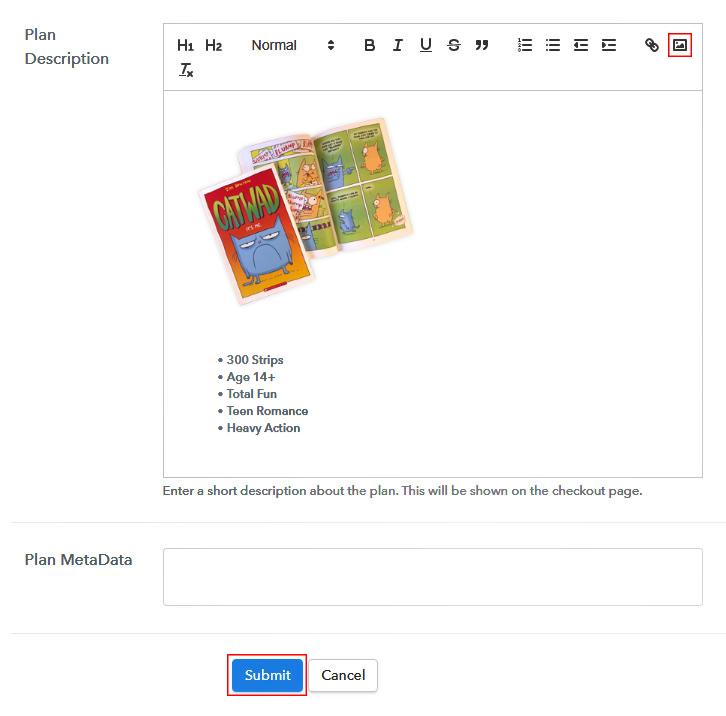726x716 pixels.
Task: Apply Heading 2 format
Action: point(213,45)
